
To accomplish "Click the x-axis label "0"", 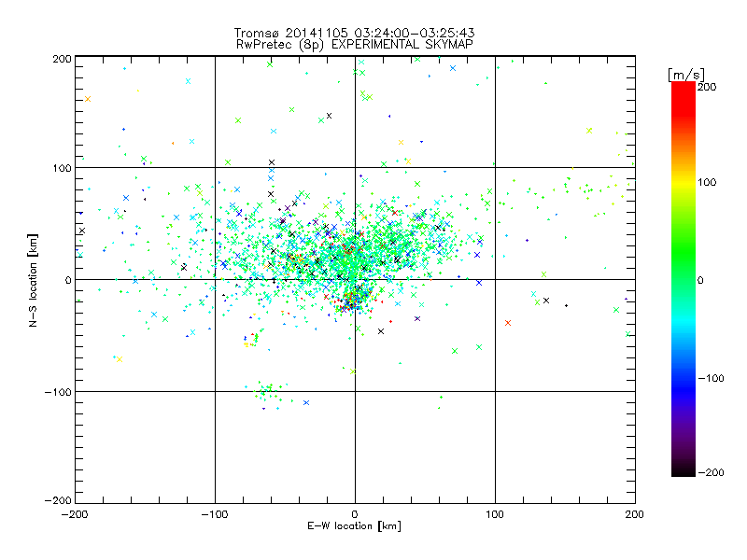I will click(x=355, y=514).
